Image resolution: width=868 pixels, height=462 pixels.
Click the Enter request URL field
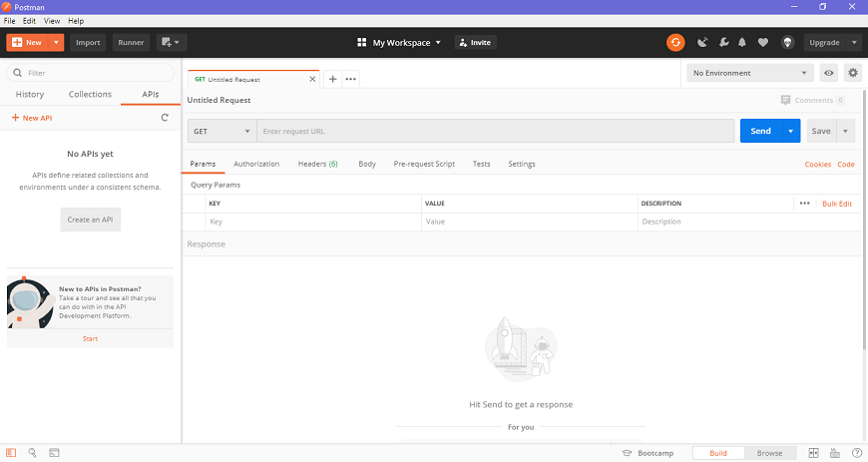pyautogui.click(x=496, y=132)
